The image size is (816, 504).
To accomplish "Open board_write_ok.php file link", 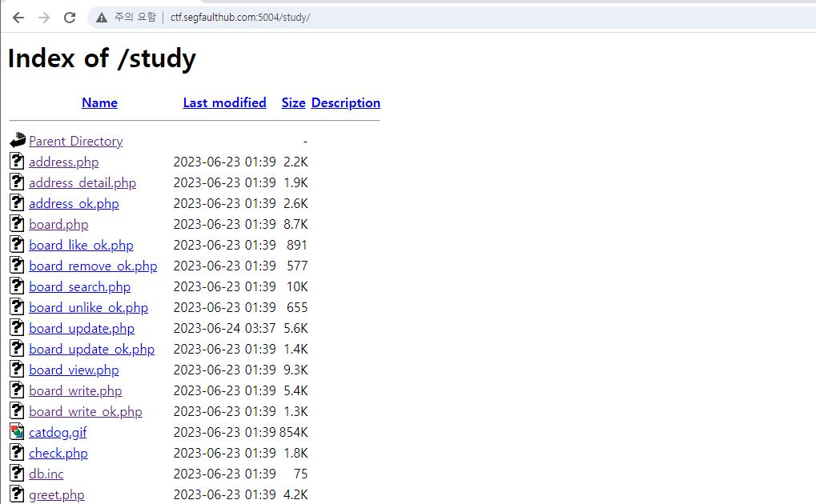I will (x=86, y=411).
